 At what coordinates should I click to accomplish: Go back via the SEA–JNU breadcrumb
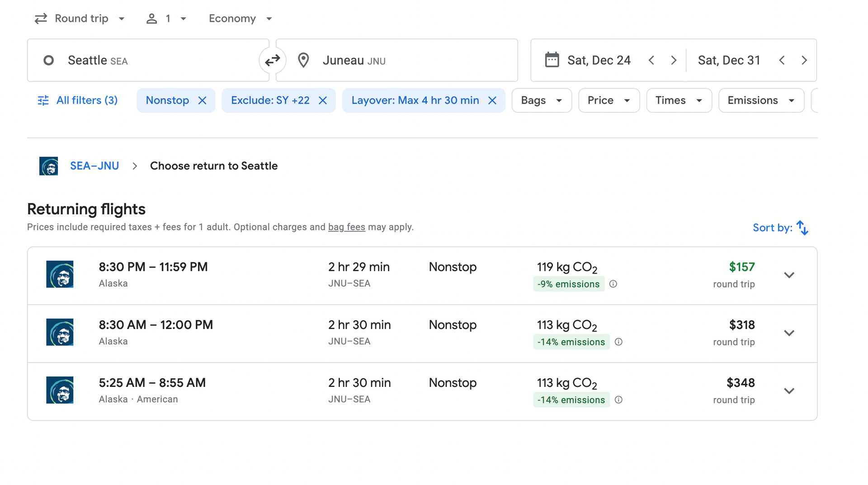pyautogui.click(x=94, y=166)
